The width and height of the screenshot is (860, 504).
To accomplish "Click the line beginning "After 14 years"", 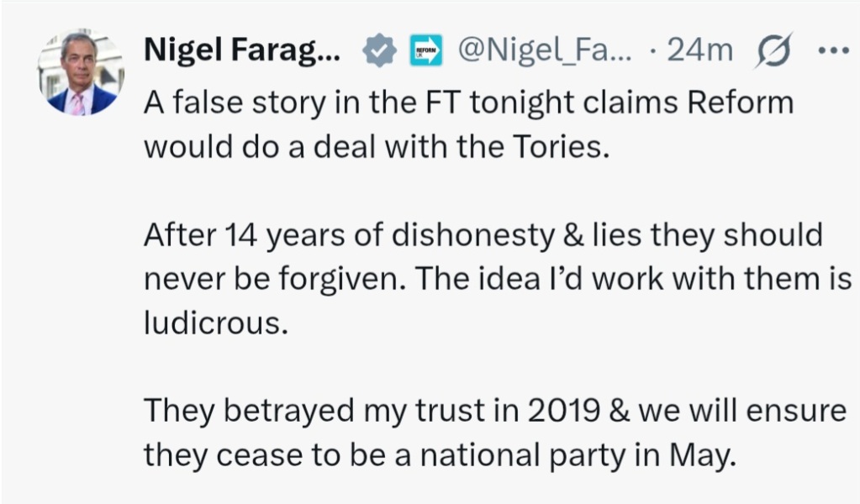I will click(483, 235).
